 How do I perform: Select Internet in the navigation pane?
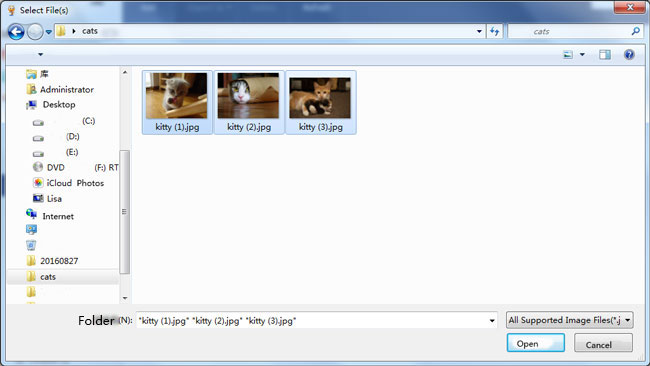click(50, 216)
